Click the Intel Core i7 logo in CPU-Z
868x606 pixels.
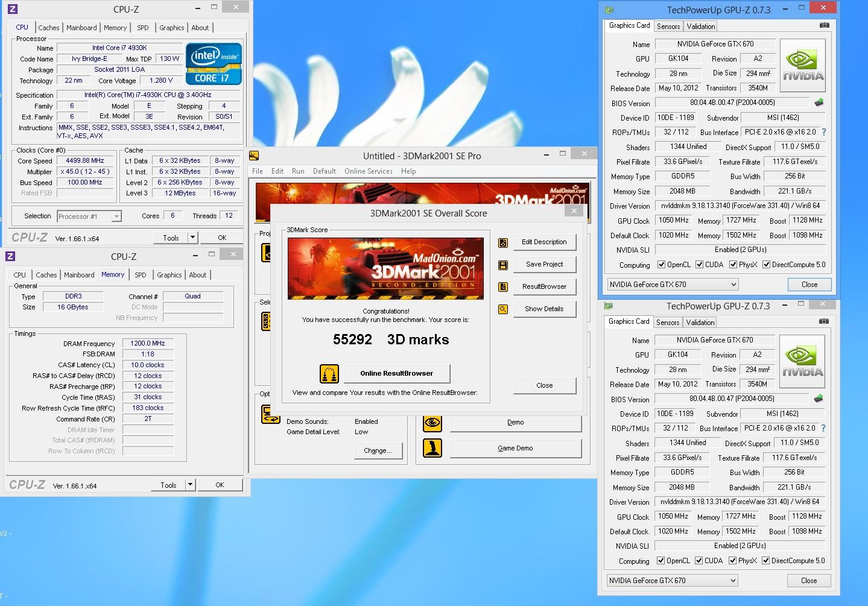tap(214, 63)
